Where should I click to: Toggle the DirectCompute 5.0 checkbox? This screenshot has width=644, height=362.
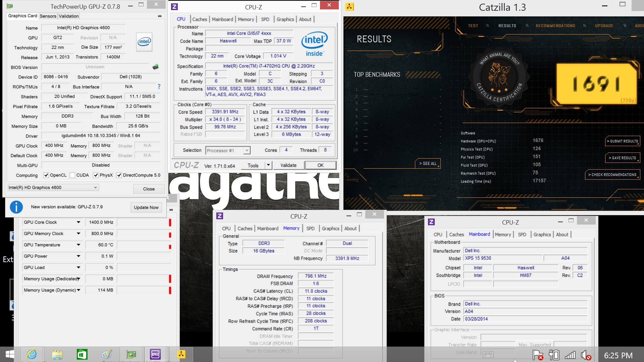119,175
